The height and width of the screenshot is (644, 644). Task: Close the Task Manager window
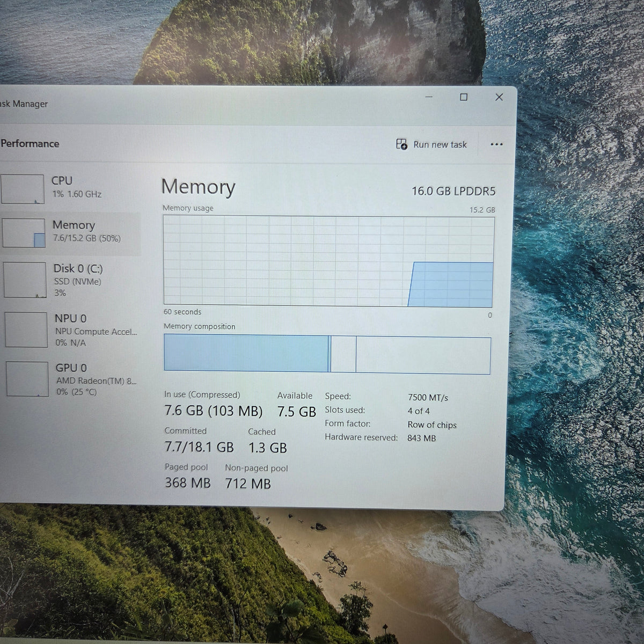[x=499, y=97]
